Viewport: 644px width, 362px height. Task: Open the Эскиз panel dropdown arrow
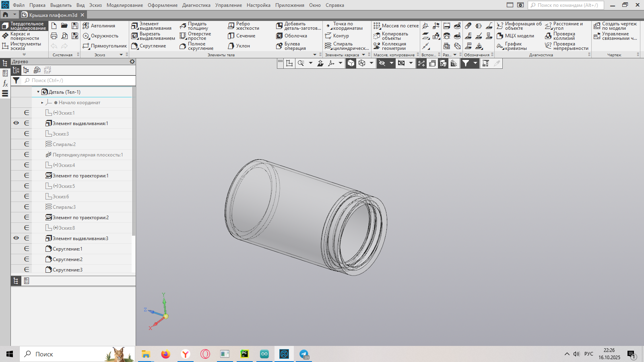[121, 55]
